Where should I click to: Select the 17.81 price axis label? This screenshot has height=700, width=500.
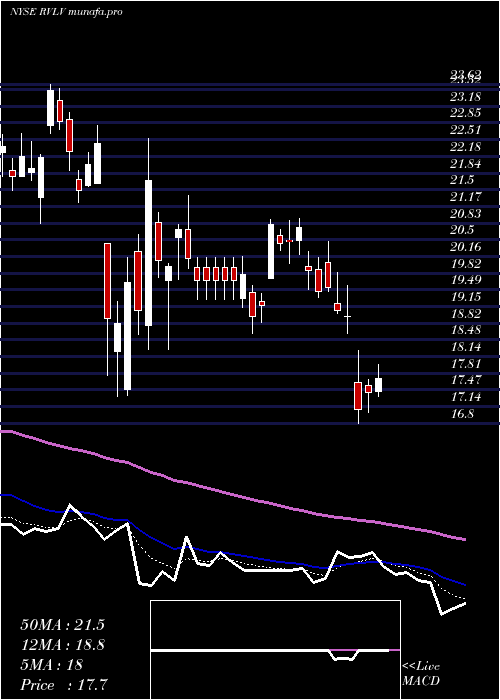point(465,364)
